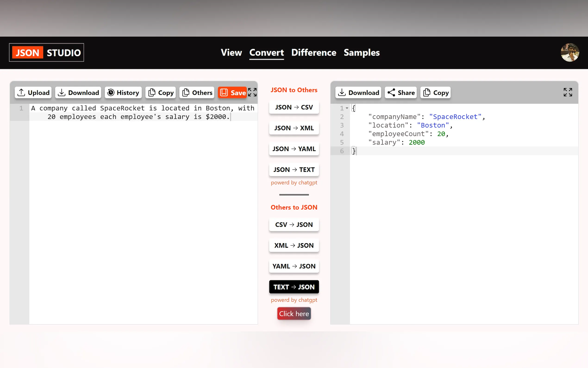Open History with the clock icon

point(111,92)
